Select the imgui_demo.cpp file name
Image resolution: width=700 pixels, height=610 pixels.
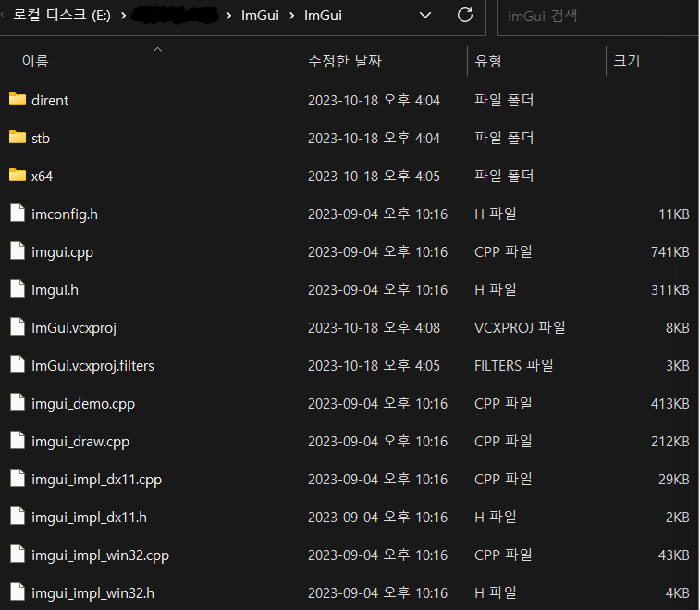click(x=83, y=404)
